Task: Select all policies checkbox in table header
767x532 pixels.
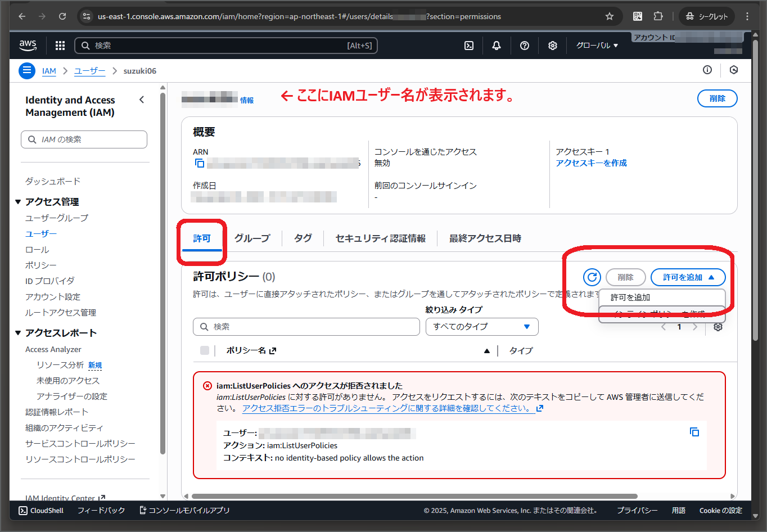Action: point(205,350)
